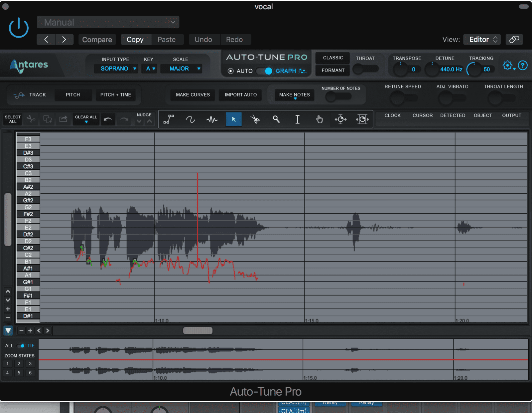The height and width of the screenshot is (413, 532).
Task: Click vertical zoom in plus button
Action: pyautogui.click(x=8, y=309)
